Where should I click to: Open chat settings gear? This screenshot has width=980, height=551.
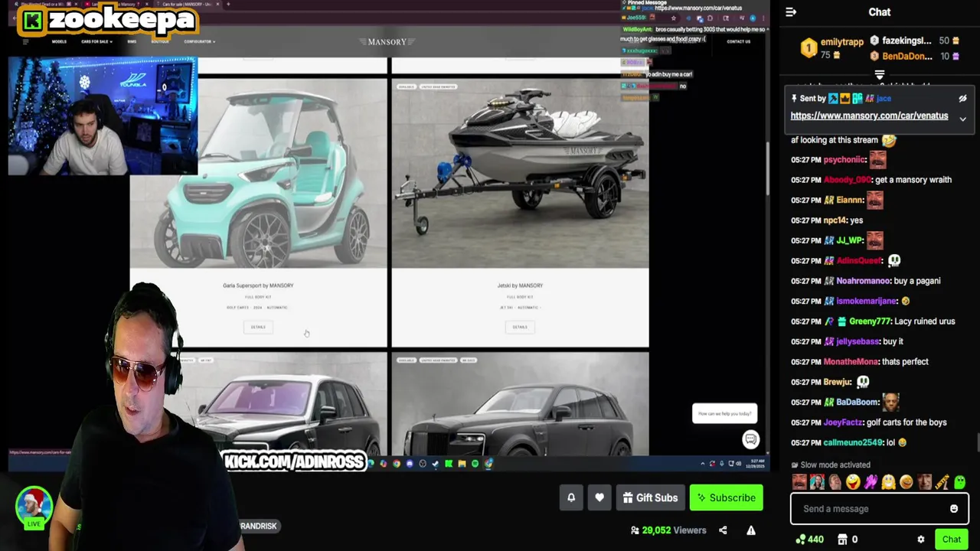point(921,540)
